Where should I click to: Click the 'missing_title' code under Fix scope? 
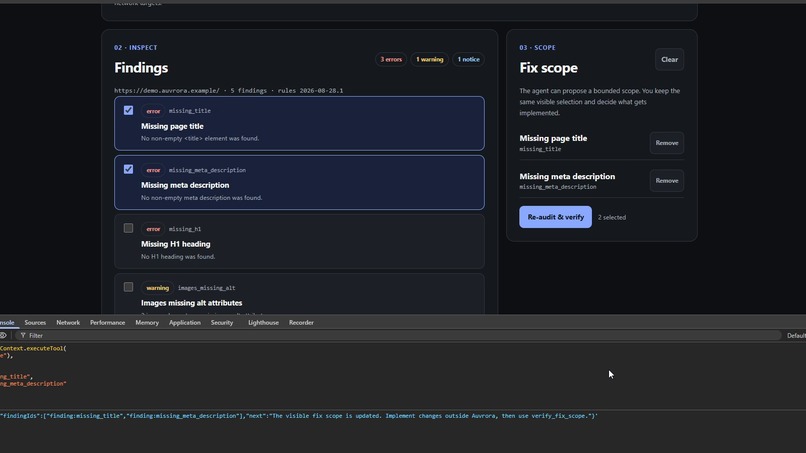click(540, 149)
